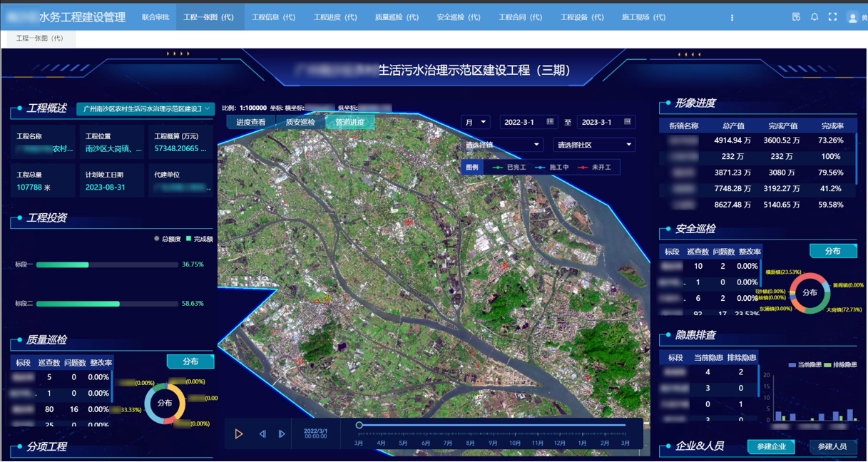This screenshot has width=868, height=462.
Task: Click the document refresh icon in header
Action: point(796,17)
